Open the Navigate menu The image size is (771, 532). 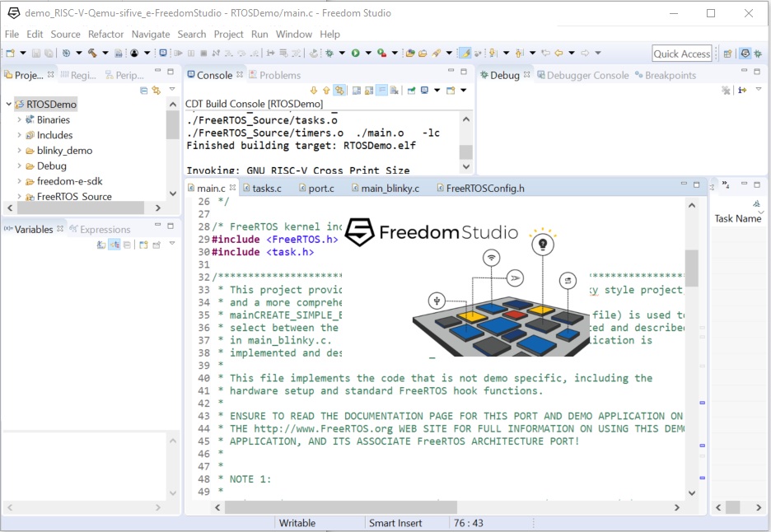[x=150, y=34]
